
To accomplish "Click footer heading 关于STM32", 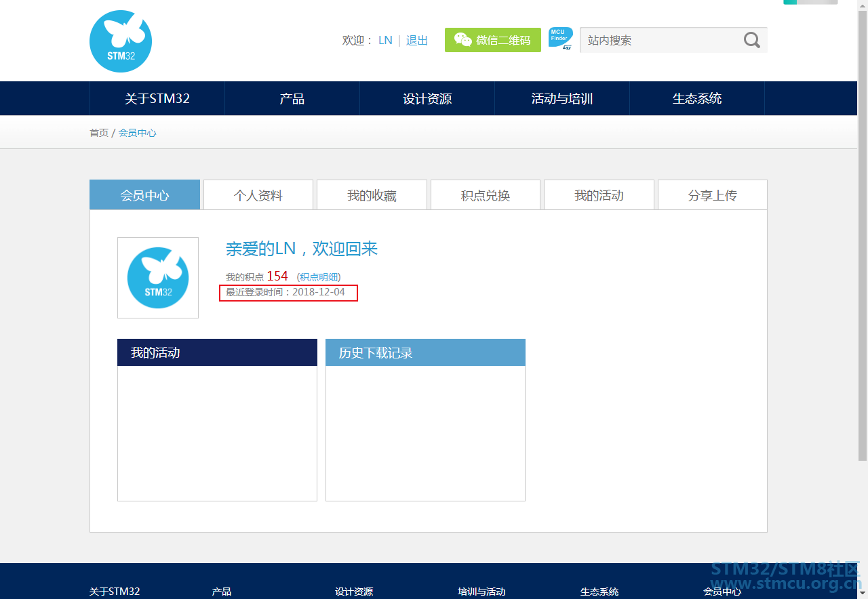I will click(x=115, y=592).
